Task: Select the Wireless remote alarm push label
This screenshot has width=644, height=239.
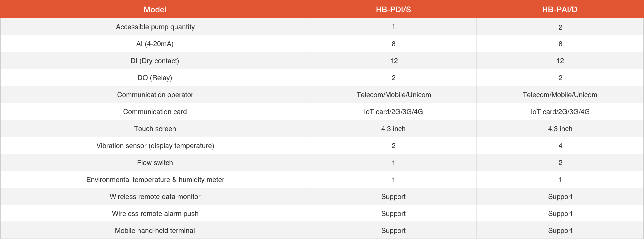Action: coord(155,214)
